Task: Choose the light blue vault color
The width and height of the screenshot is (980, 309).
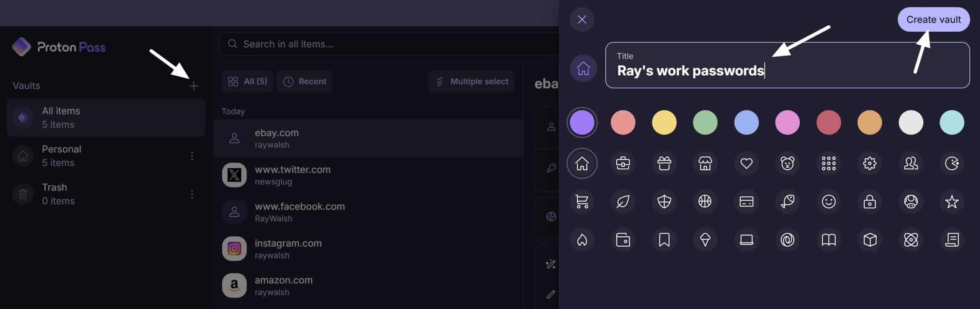Action: 746,122
